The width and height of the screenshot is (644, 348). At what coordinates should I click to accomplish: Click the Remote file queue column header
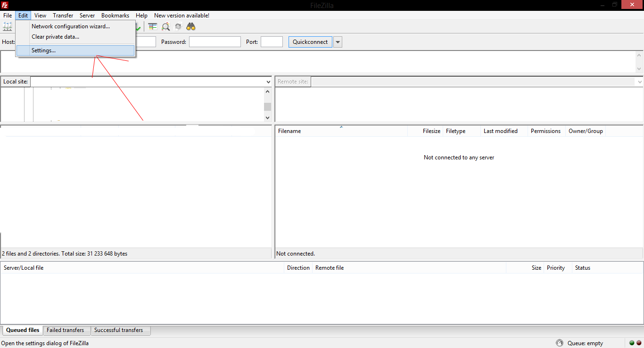point(409,268)
